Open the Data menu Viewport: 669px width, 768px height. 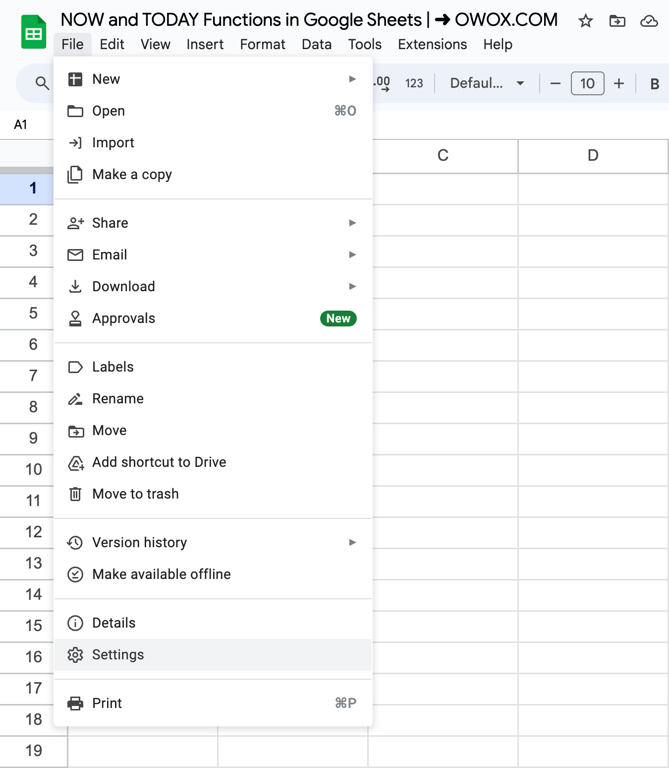(316, 44)
